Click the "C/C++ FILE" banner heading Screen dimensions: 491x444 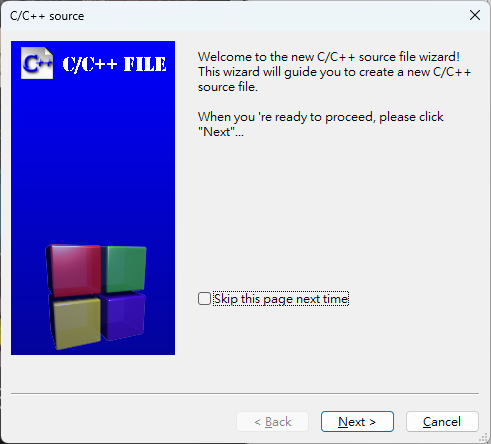click(x=114, y=64)
